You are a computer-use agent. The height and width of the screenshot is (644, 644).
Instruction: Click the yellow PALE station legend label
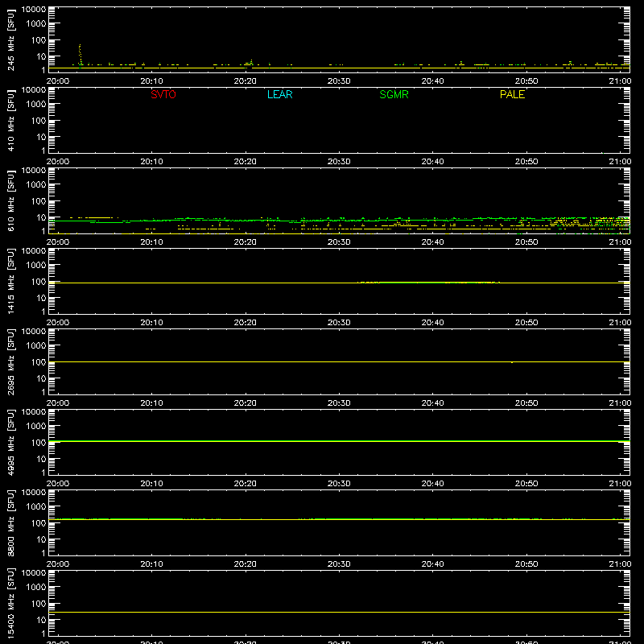pyautogui.click(x=512, y=94)
